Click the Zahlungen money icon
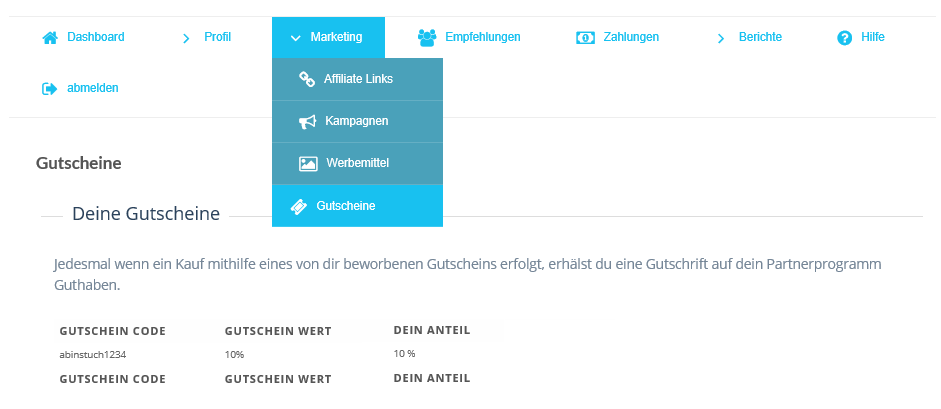The height and width of the screenshot is (409, 941). coord(585,38)
